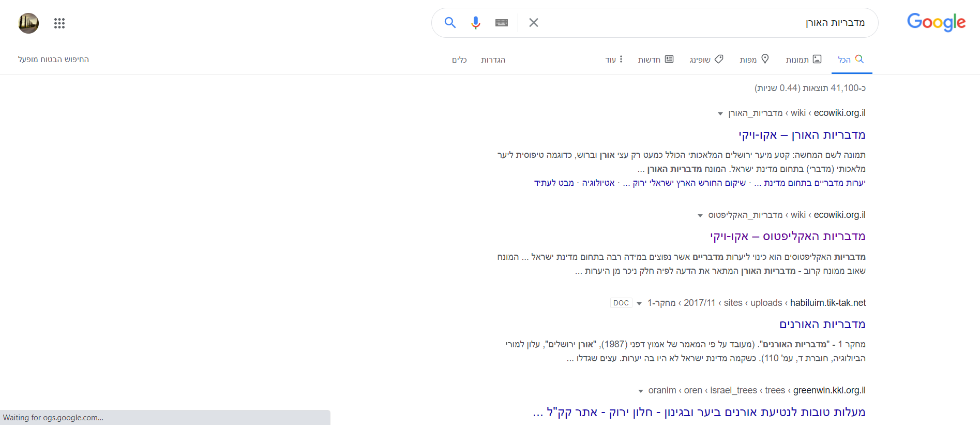The height and width of the screenshot is (427, 980).
Task: Open כלים (Tools) options
Action: [459, 60]
